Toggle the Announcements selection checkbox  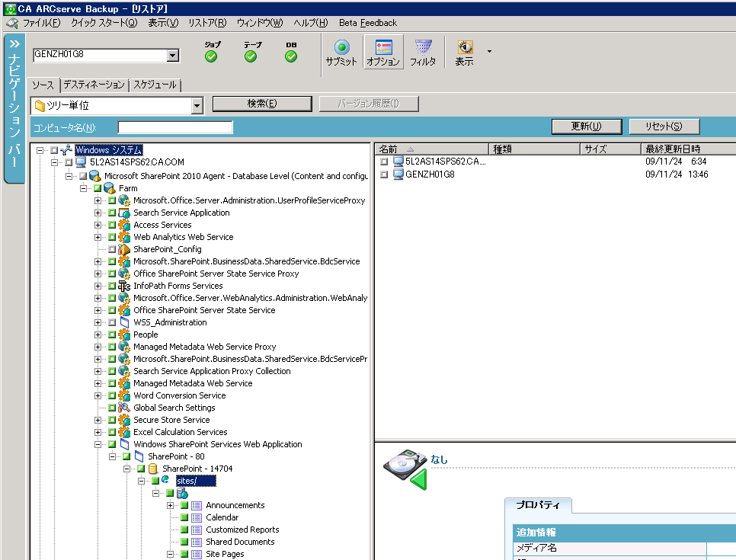point(184,506)
